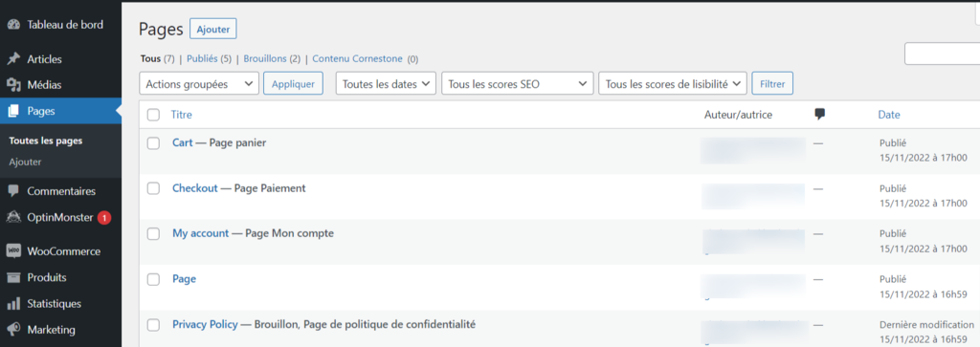Sort by the Titre column header
The image size is (980, 347).
(x=182, y=115)
